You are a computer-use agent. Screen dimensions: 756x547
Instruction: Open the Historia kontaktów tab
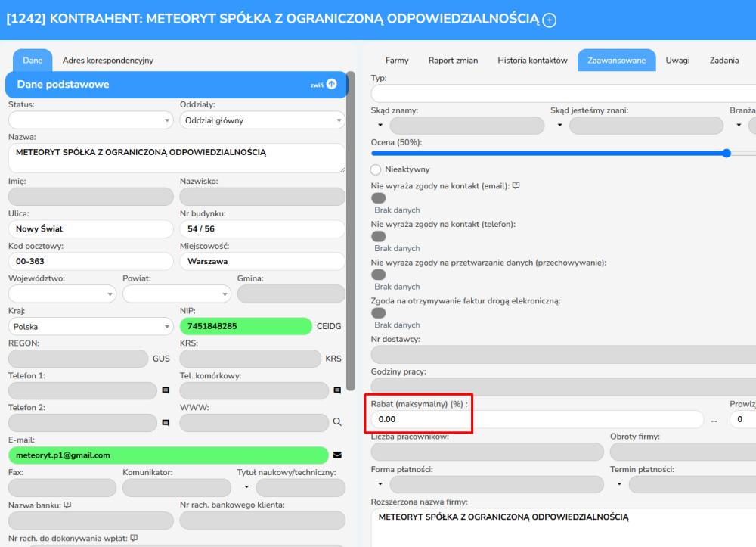pyautogui.click(x=532, y=61)
